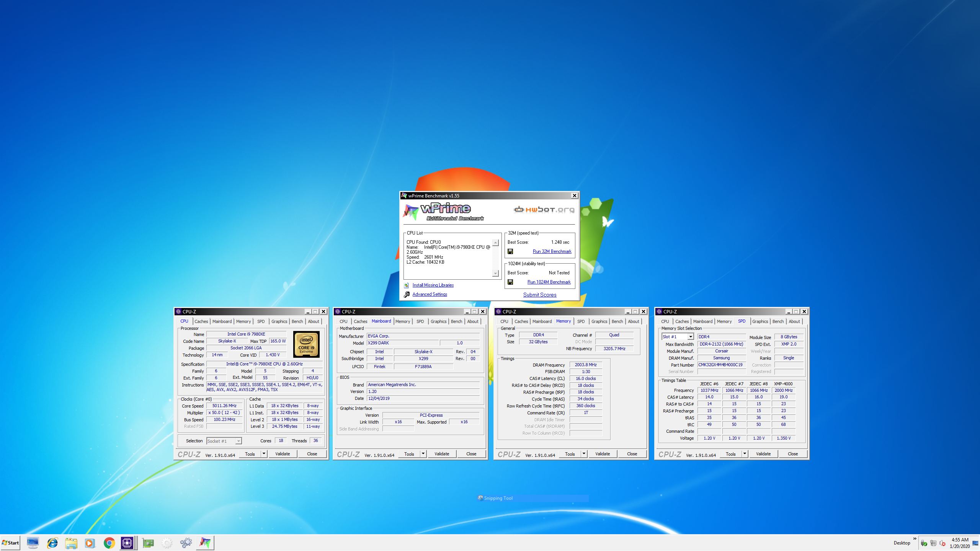Open Tools dropdown arrow in SPD window
The image size is (980, 551).
pyautogui.click(x=745, y=454)
